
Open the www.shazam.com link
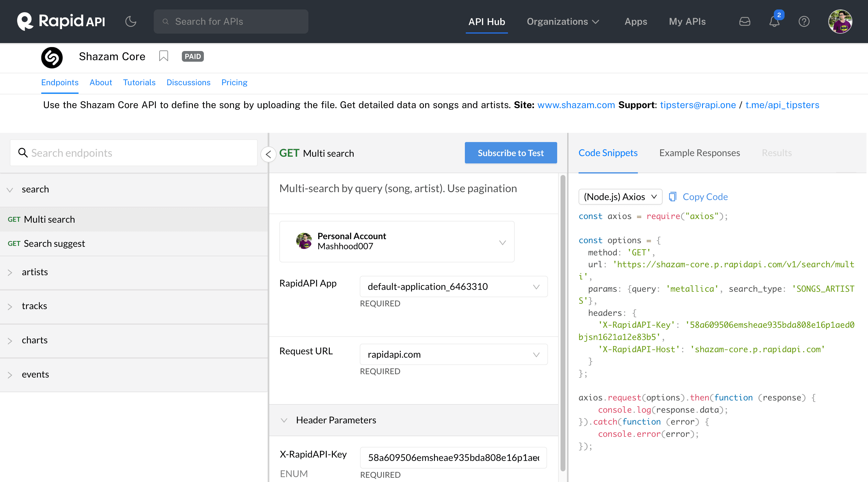coord(576,105)
